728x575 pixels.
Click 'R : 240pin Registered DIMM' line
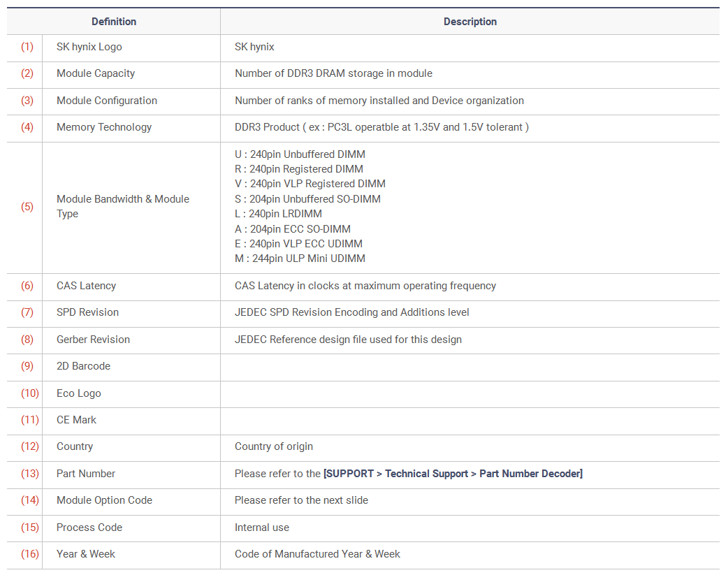tap(299, 169)
